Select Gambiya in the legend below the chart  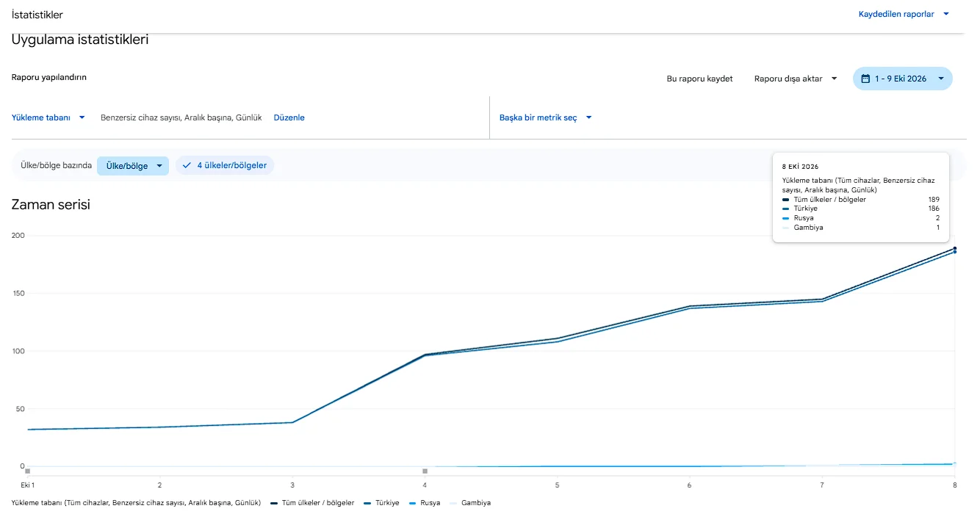click(x=471, y=503)
